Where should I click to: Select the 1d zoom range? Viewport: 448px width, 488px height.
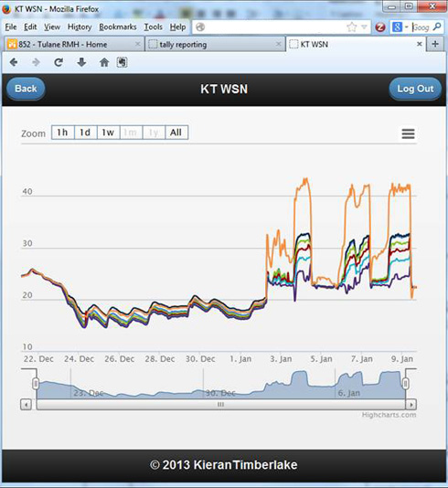pyautogui.click(x=86, y=133)
